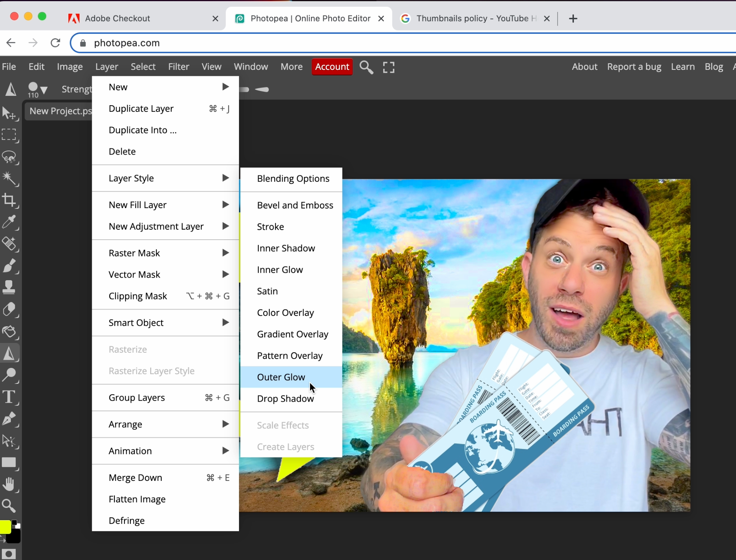This screenshot has height=560, width=736.
Task: Click the red Account button
Action: [332, 67]
